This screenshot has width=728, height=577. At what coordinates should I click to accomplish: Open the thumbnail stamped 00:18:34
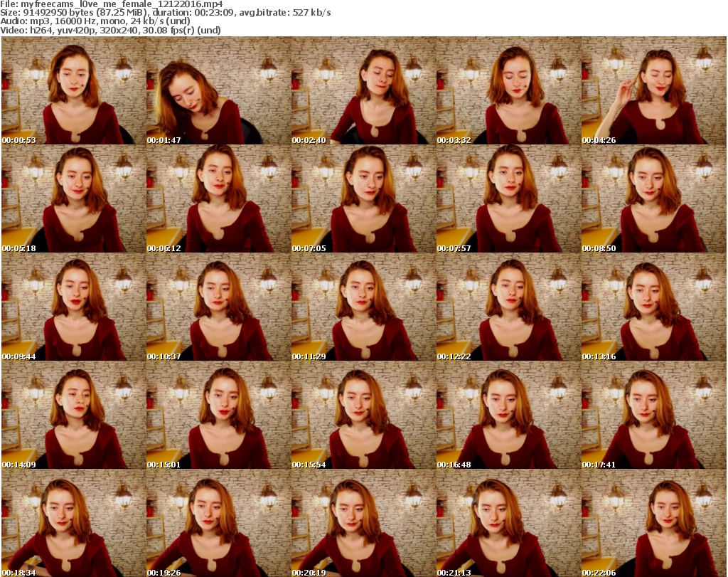click(x=74, y=523)
